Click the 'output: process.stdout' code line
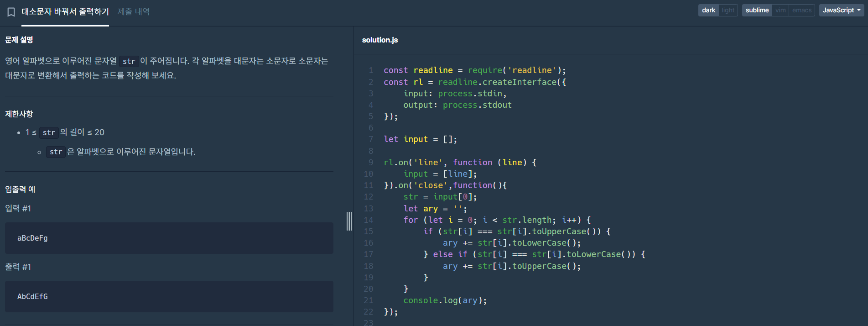 [x=457, y=105]
